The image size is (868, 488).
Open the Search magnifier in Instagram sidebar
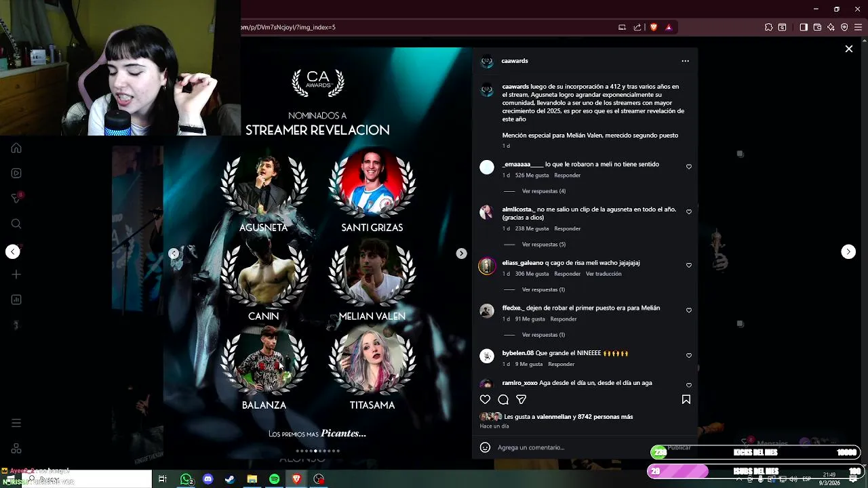(x=16, y=224)
